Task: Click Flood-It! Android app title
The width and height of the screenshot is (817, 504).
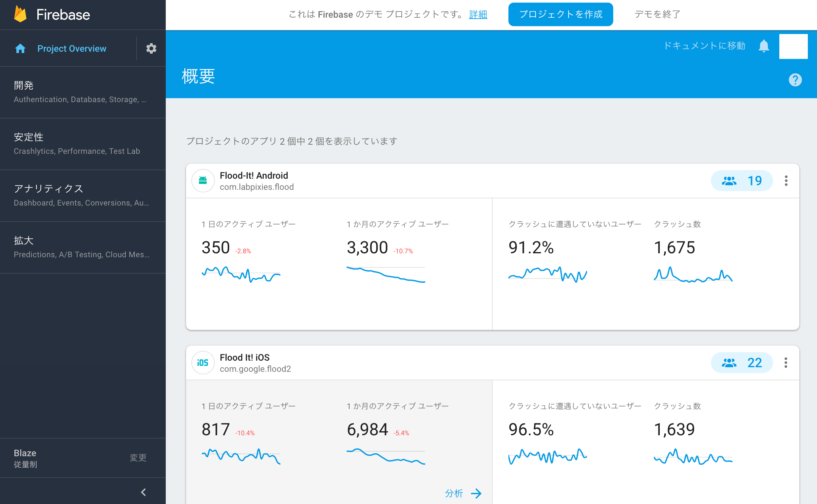Action: click(x=254, y=175)
